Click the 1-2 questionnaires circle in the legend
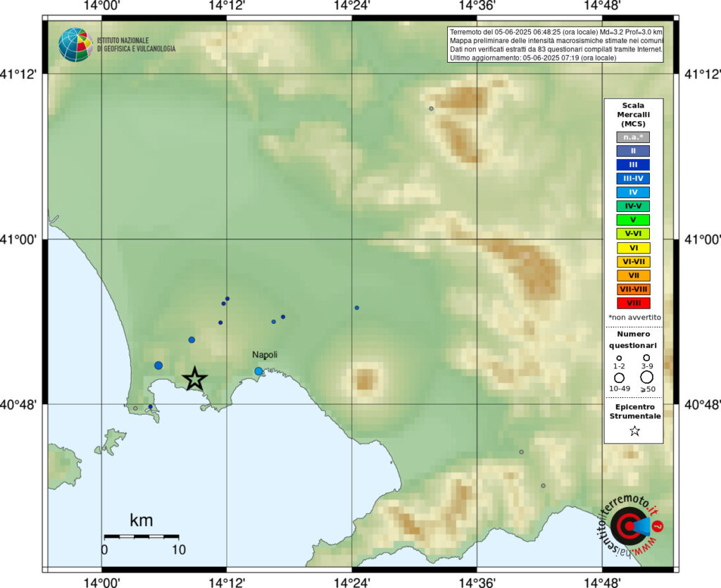The image size is (721, 588). click(x=619, y=358)
